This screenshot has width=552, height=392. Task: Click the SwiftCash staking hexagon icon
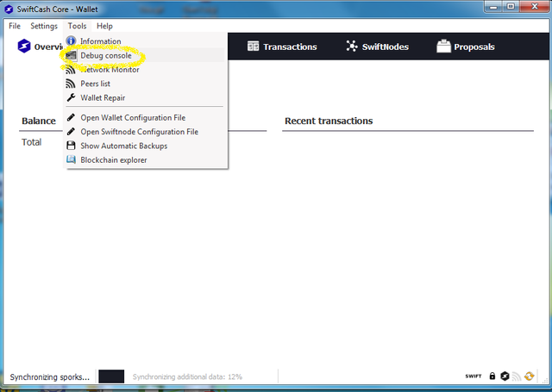click(x=505, y=376)
